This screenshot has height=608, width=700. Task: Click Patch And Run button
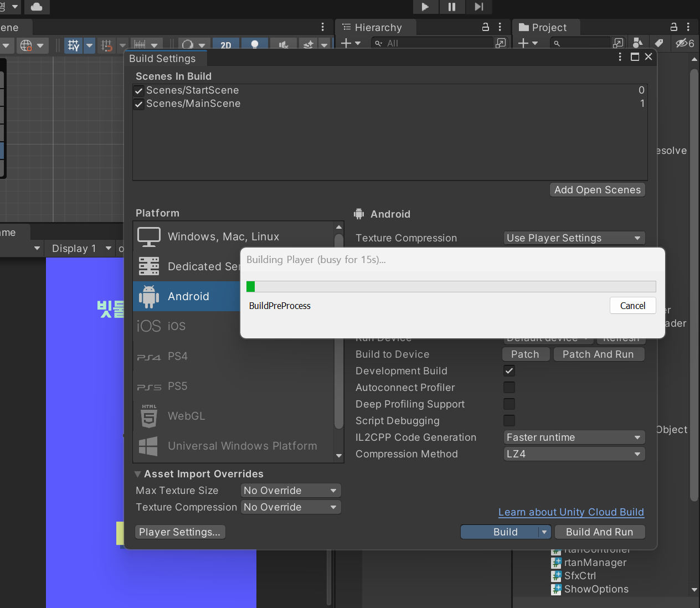tap(599, 354)
